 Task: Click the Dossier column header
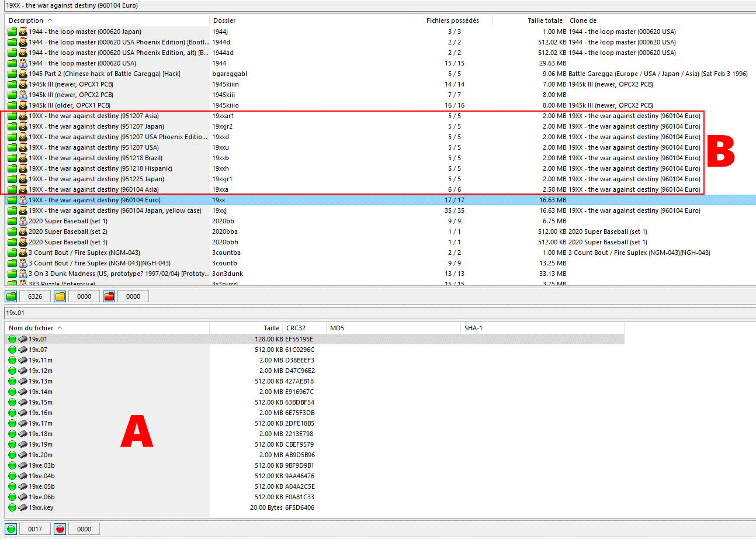224,20
